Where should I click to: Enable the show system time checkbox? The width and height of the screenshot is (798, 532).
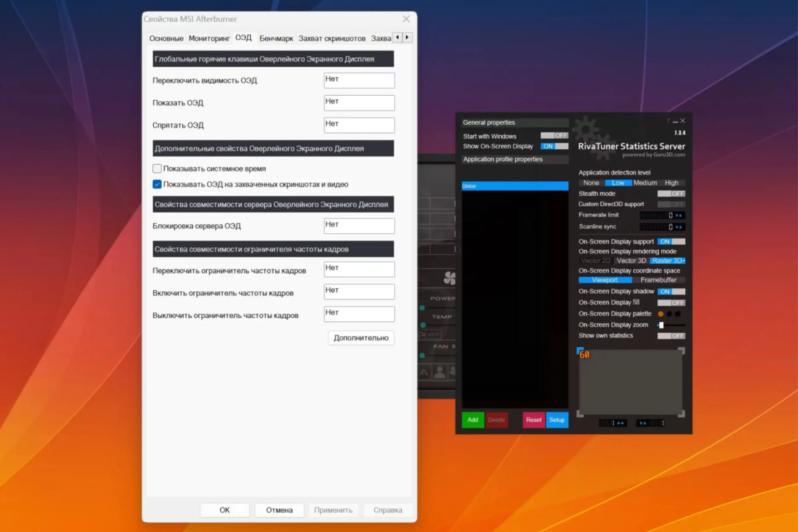[157, 169]
